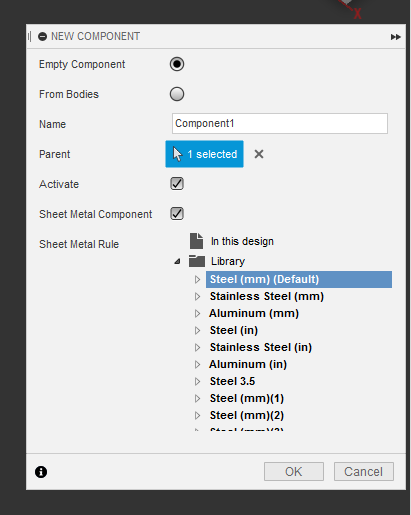Select the From Bodies radio button
The height and width of the screenshot is (515, 411).
(177, 94)
